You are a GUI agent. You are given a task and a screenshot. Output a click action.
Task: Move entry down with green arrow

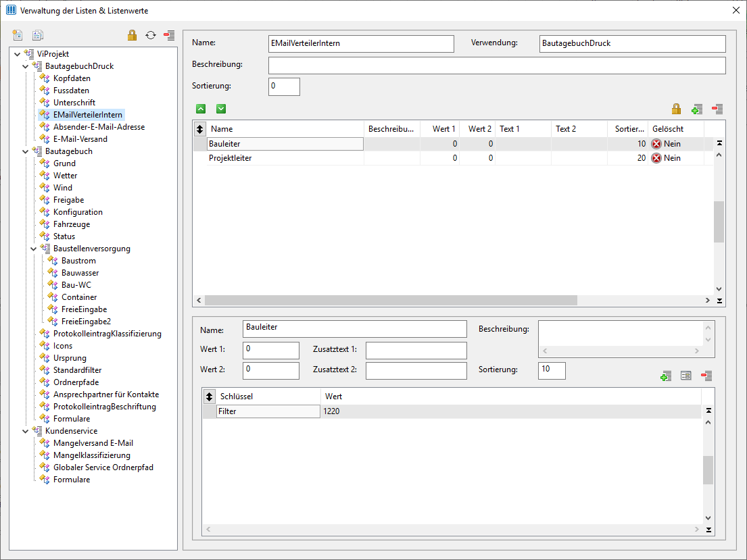pyautogui.click(x=221, y=109)
